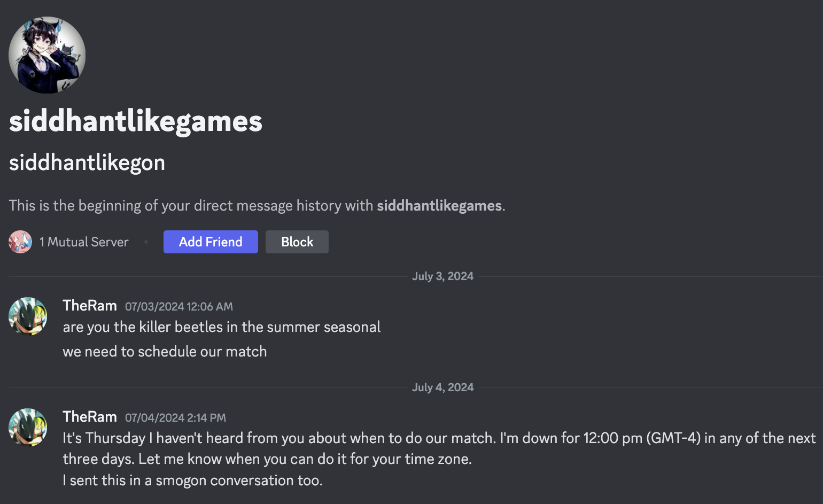The height and width of the screenshot is (504, 823).
Task: Click the Add Friend button
Action: pos(211,242)
